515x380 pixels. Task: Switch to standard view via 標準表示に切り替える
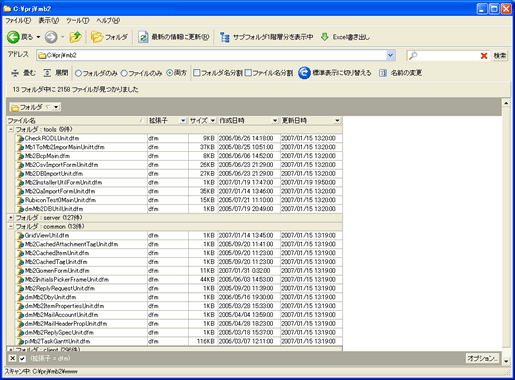click(x=335, y=73)
